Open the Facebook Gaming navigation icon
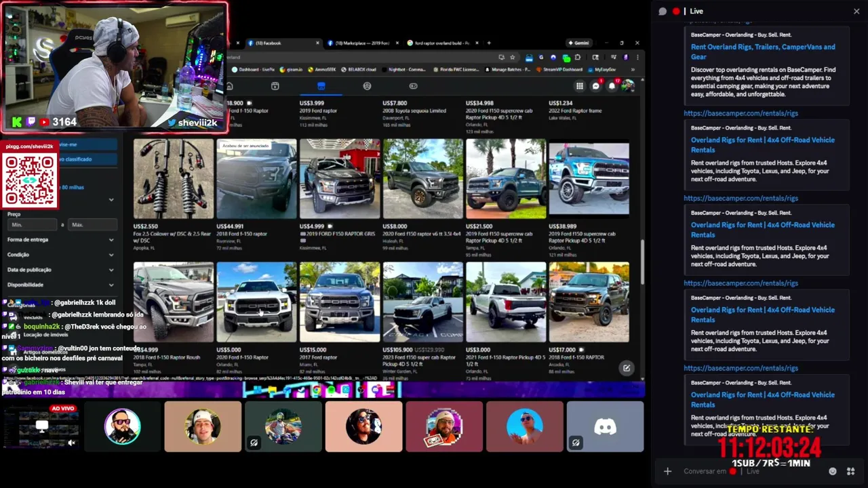The height and width of the screenshot is (488, 868). click(x=413, y=86)
